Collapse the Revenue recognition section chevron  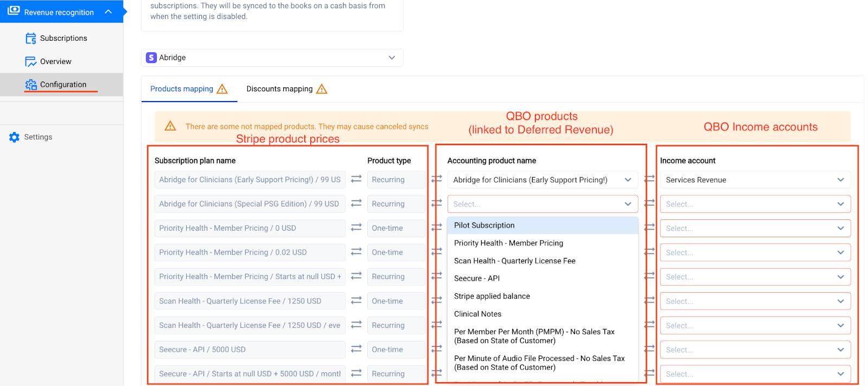(x=108, y=12)
